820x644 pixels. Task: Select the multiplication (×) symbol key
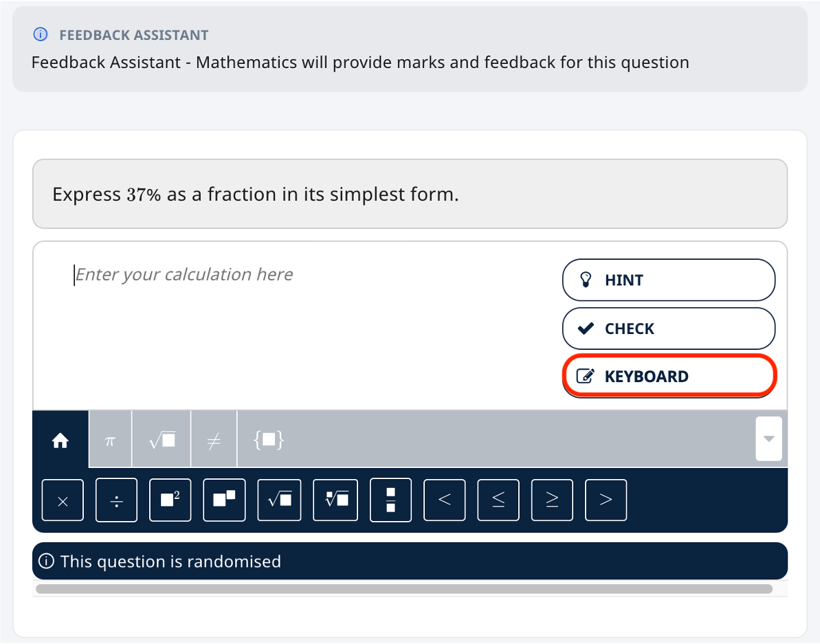click(63, 500)
